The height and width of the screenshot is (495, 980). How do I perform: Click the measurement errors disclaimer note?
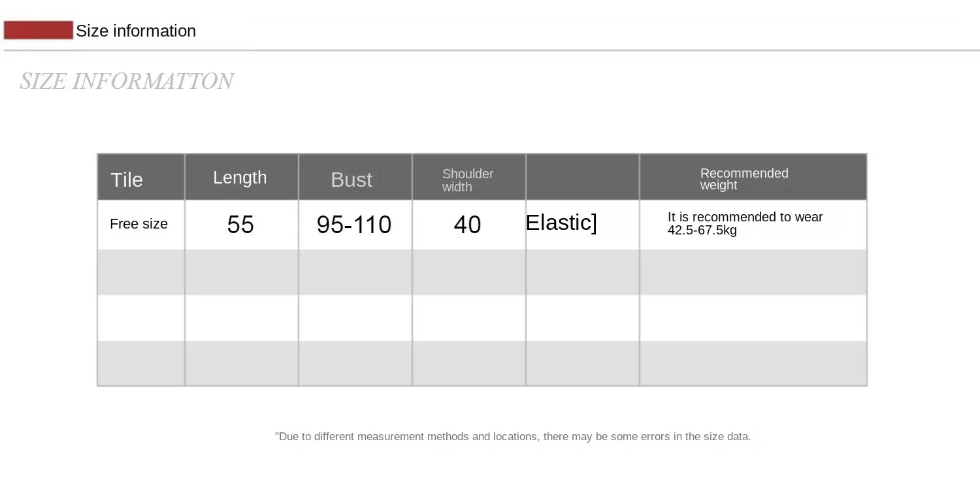[513, 436]
